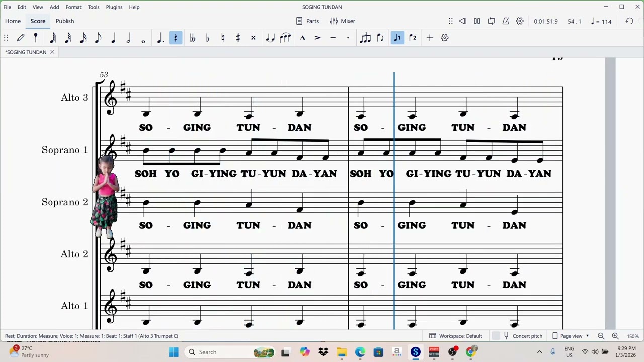
Task: Click Workspace: Default in status bar
Action: (456, 336)
